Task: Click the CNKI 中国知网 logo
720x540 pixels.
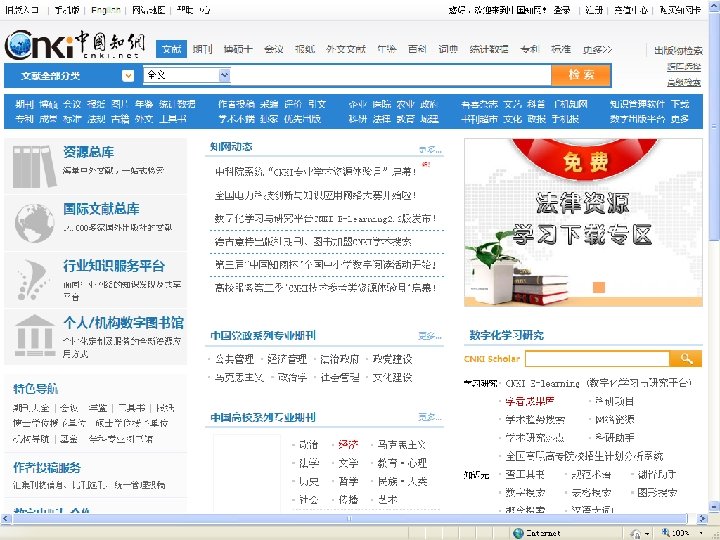Action: click(75, 45)
